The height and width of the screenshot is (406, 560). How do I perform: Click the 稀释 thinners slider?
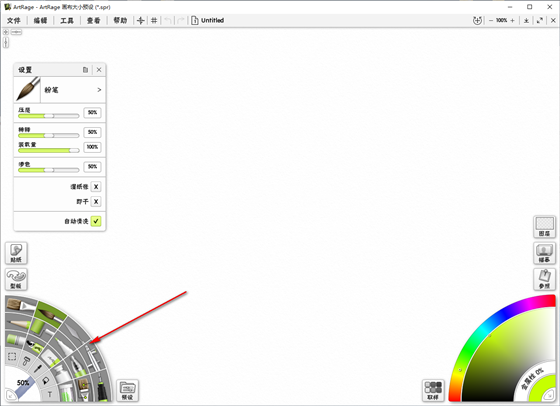point(49,136)
